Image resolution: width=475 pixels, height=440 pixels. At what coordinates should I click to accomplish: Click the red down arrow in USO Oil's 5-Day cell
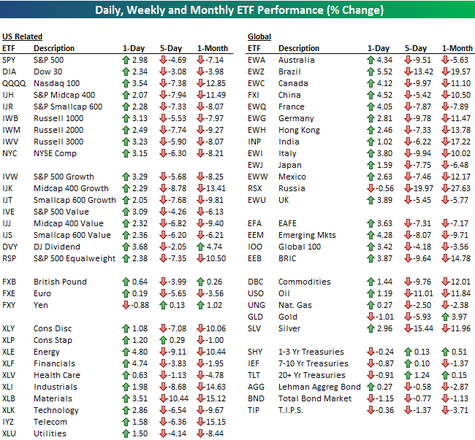point(408,293)
